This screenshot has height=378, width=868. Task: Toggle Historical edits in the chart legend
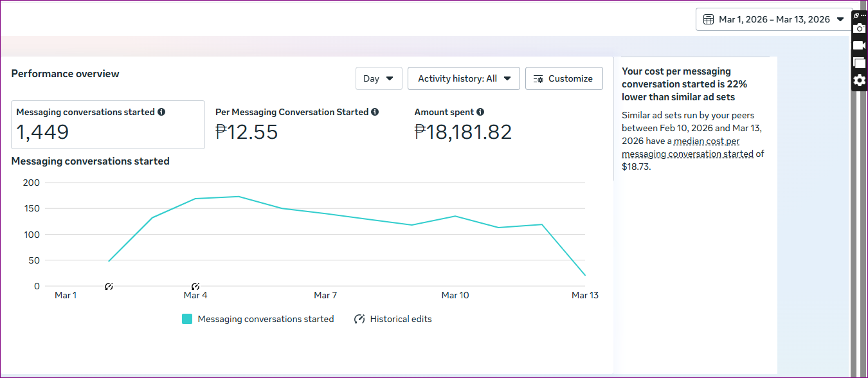(393, 319)
